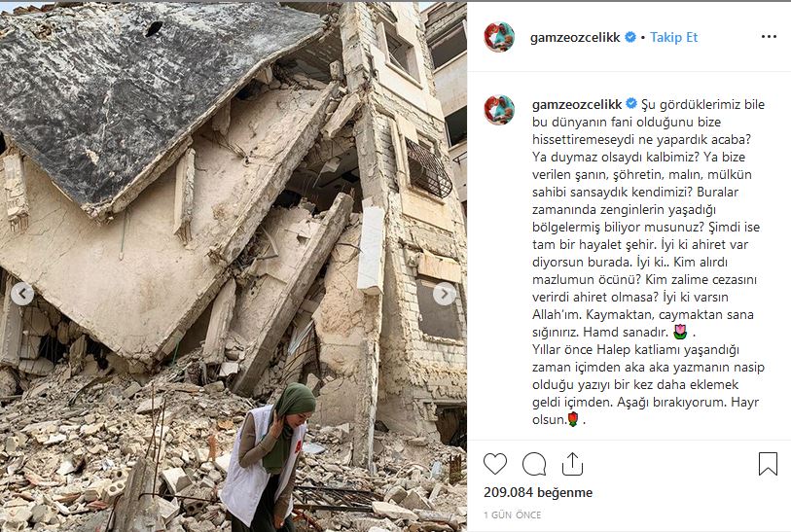Click the collapsed building photo
Screen dimensions: 791x532
pyautogui.click(x=234, y=266)
